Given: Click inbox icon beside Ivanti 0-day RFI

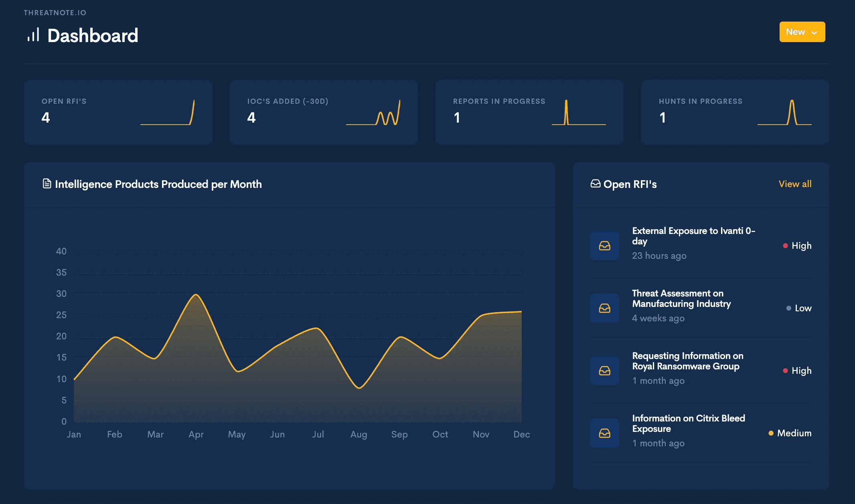Looking at the screenshot, I should coord(605,246).
